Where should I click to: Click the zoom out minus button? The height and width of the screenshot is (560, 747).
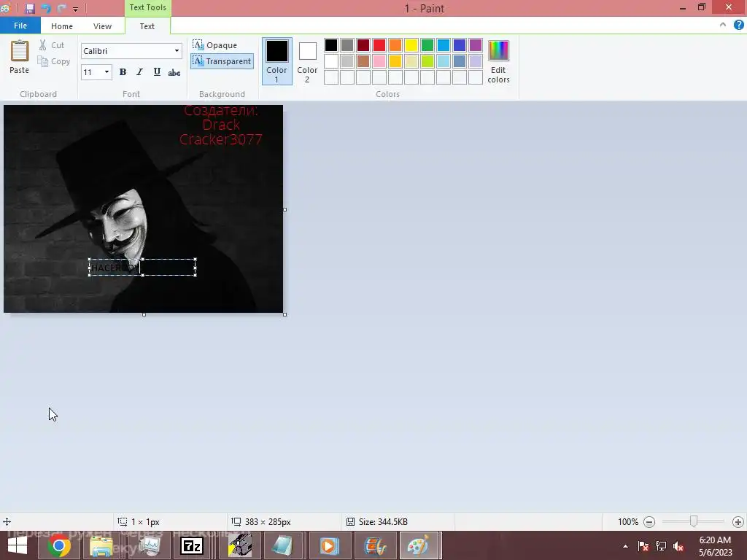(649, 522)
